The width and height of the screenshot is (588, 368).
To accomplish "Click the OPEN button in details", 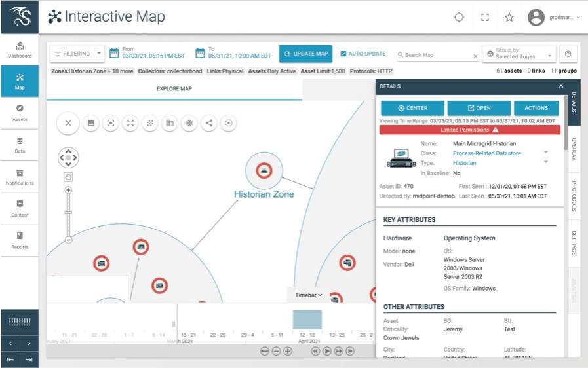I will tap(479, 108).
